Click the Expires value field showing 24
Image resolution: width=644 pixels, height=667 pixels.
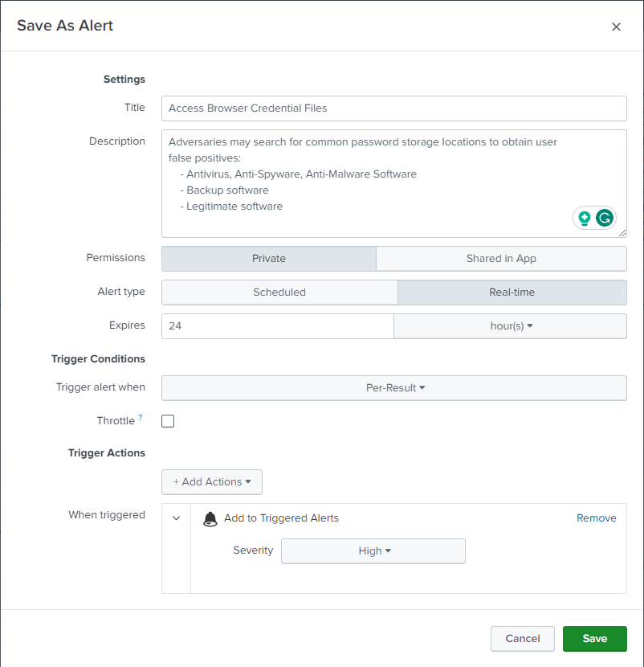[x=277, y=325]
